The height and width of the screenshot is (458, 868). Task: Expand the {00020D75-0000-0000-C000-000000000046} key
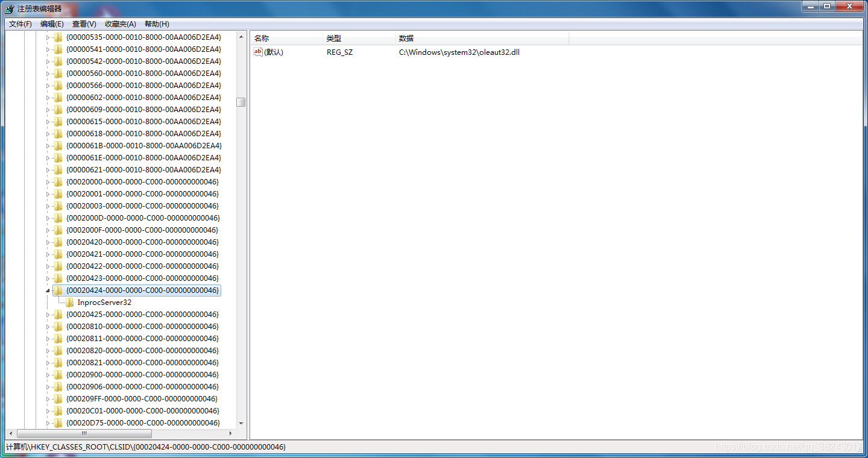click(48, 423)
